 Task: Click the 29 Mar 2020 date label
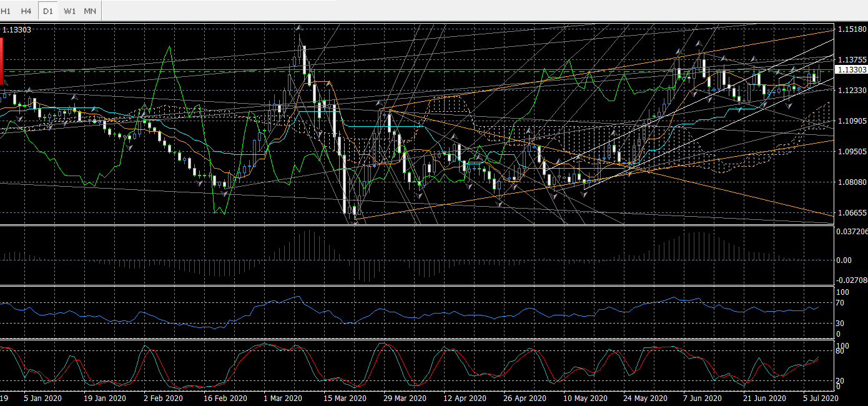point(404,398)
